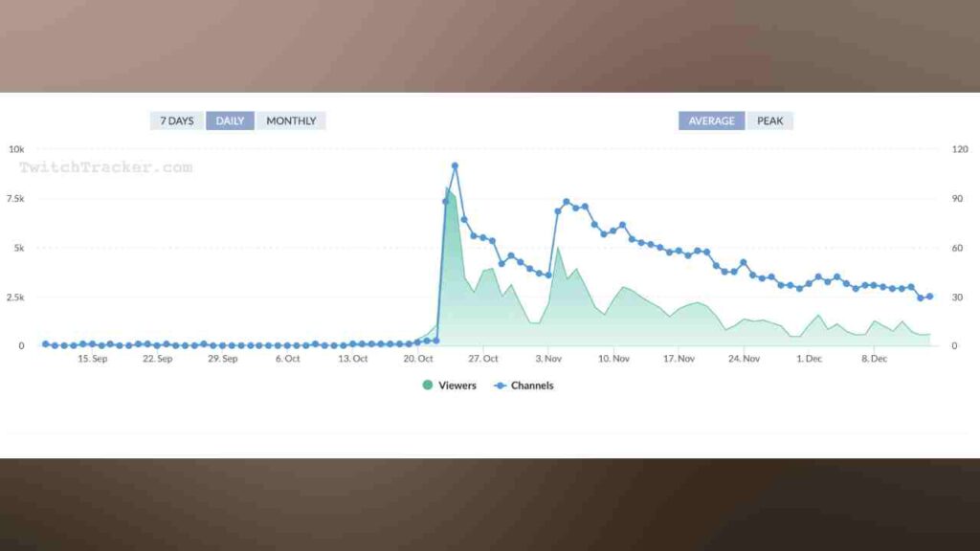Click the blue Channels legend marker
Image resolution: width=980 pixels, height=551 pixels.
[500, 386]
